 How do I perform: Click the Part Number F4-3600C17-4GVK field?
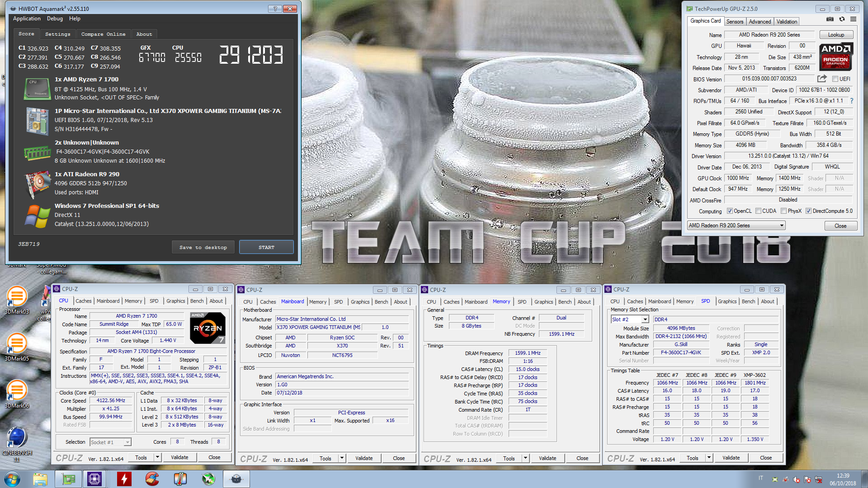(681, 353)
